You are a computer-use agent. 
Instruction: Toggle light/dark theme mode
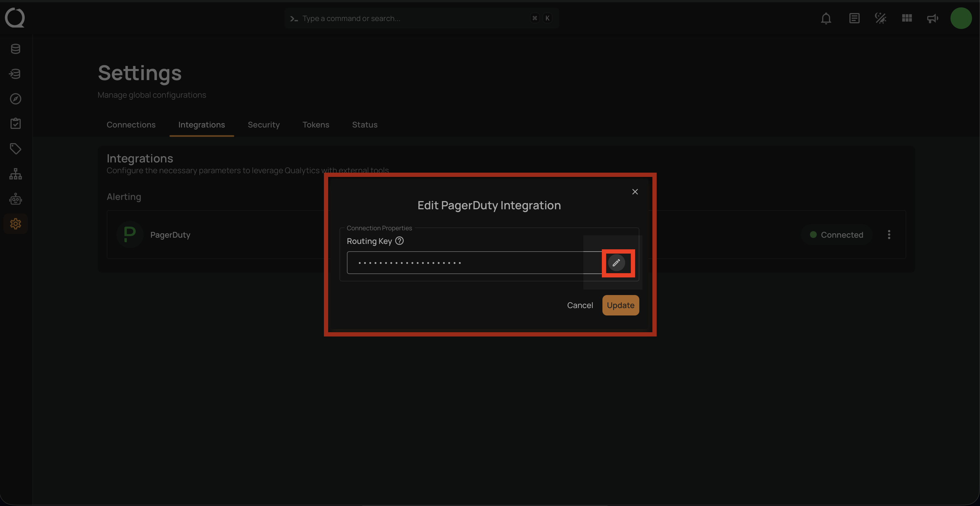(880, 18)
